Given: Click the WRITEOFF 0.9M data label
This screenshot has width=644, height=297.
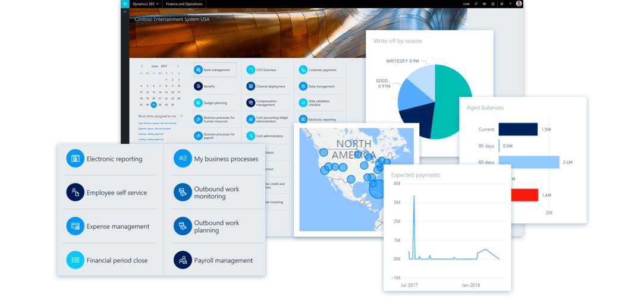Looking at the screenshot, I should click(402, 61).
